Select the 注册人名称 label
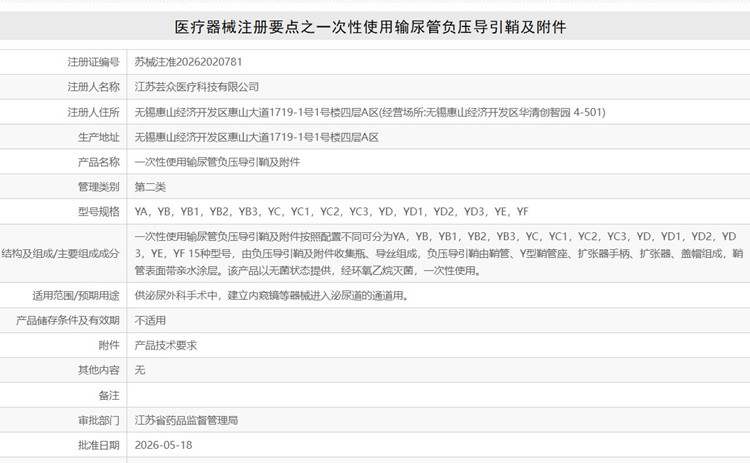Image resolution: width=750 pixels, height=463 pixels. pos(93,87)
